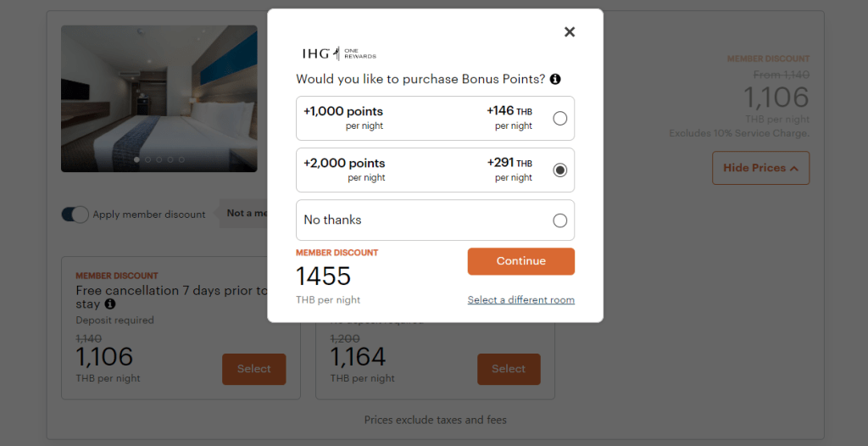Open the hotel room photo
Viewport: 868px width, 446px height.
click(159, 93)
